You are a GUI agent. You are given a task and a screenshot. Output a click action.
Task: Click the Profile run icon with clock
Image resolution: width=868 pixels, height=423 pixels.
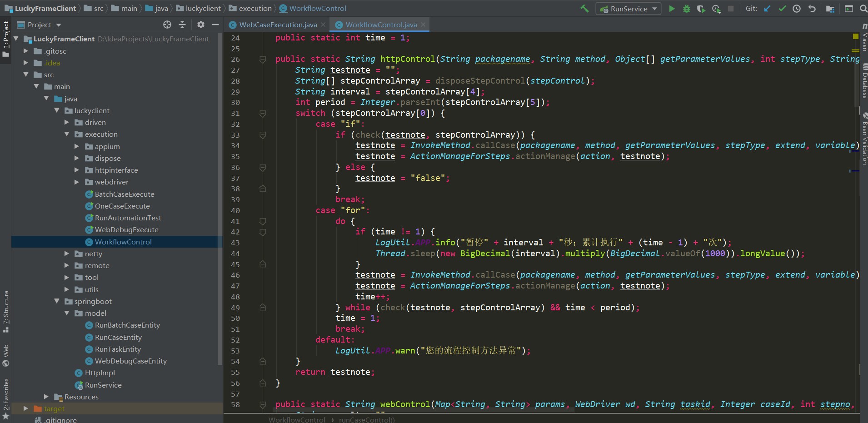pyautogui.click(x=716, y=9)
